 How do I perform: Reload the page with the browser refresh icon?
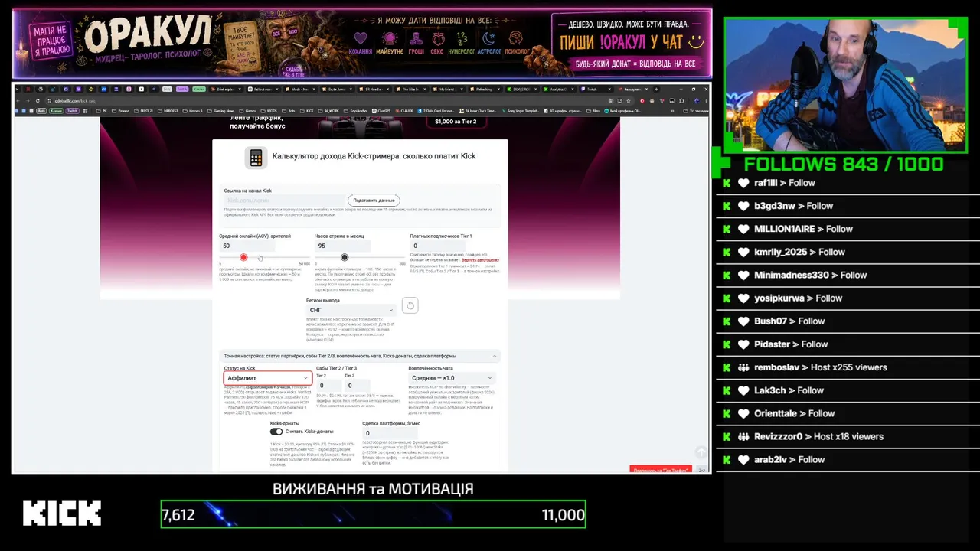(x=38, y=100)
